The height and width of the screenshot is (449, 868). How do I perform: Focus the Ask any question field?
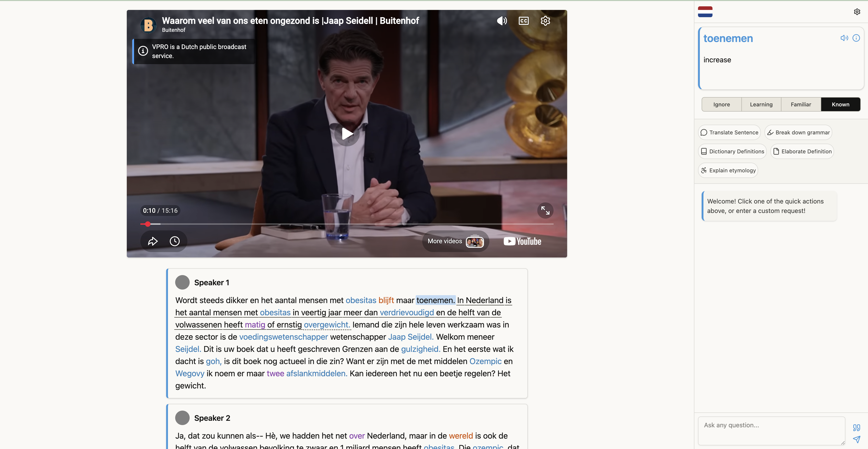(771, 431)
